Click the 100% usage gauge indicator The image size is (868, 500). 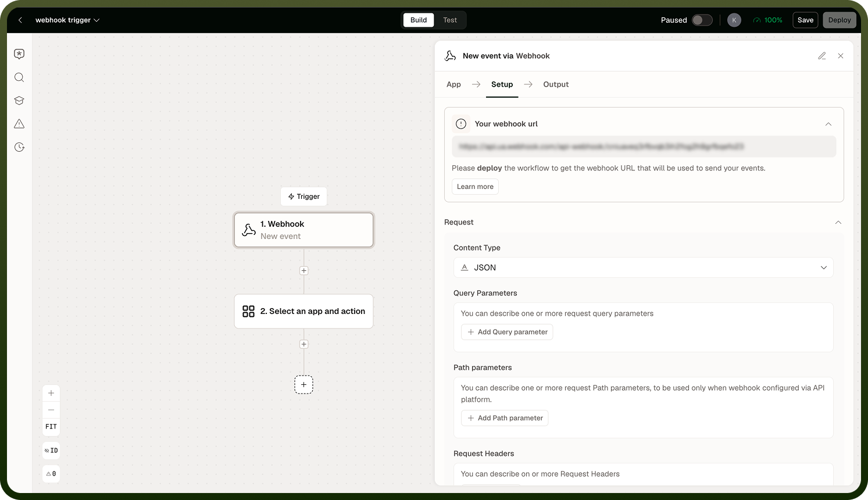(767, 20)
